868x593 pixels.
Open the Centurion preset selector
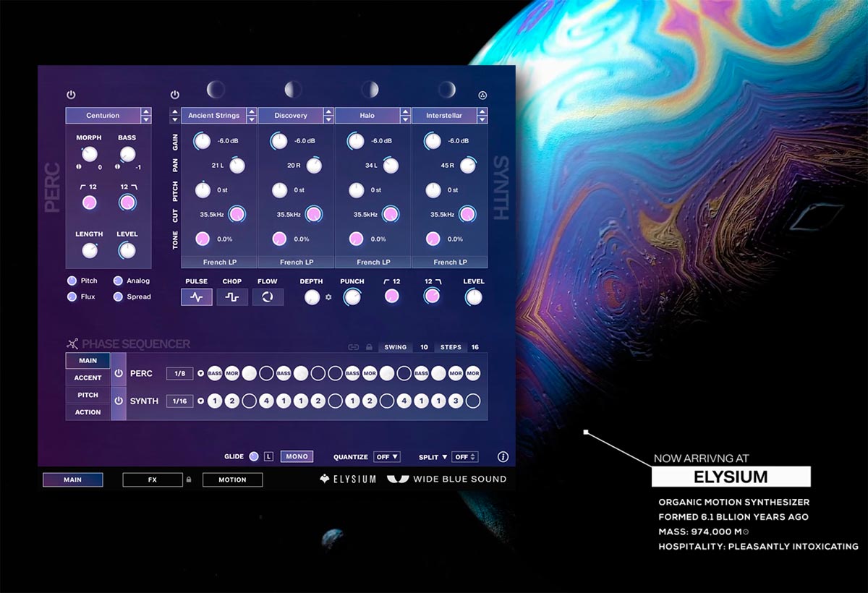[103, 116]
